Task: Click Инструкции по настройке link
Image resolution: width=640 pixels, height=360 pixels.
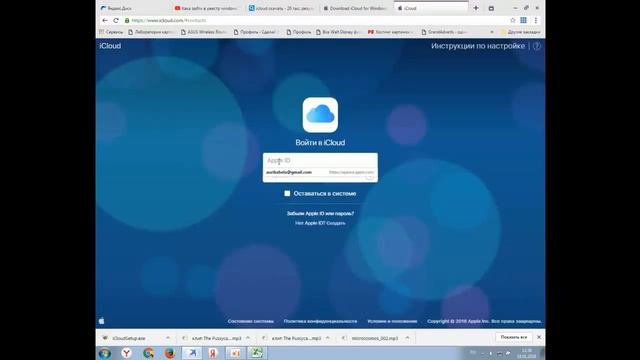Action: click(x=478, y=46)
